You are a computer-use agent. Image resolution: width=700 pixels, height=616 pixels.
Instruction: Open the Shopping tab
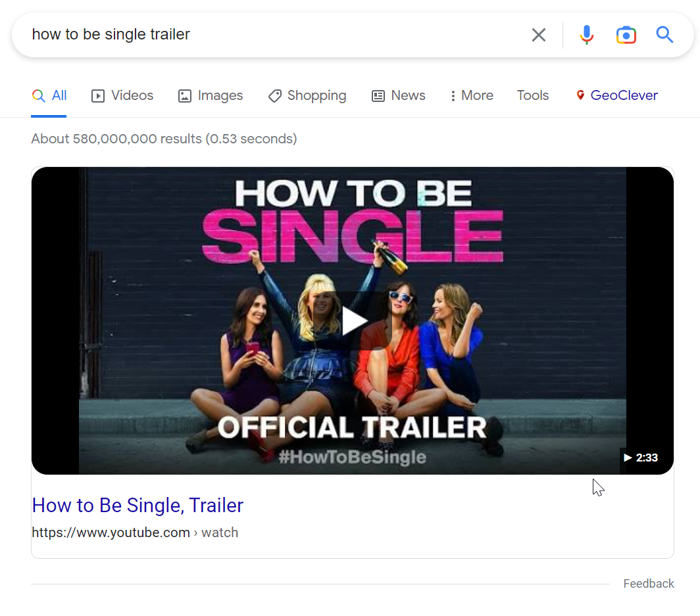pos(307,95)
